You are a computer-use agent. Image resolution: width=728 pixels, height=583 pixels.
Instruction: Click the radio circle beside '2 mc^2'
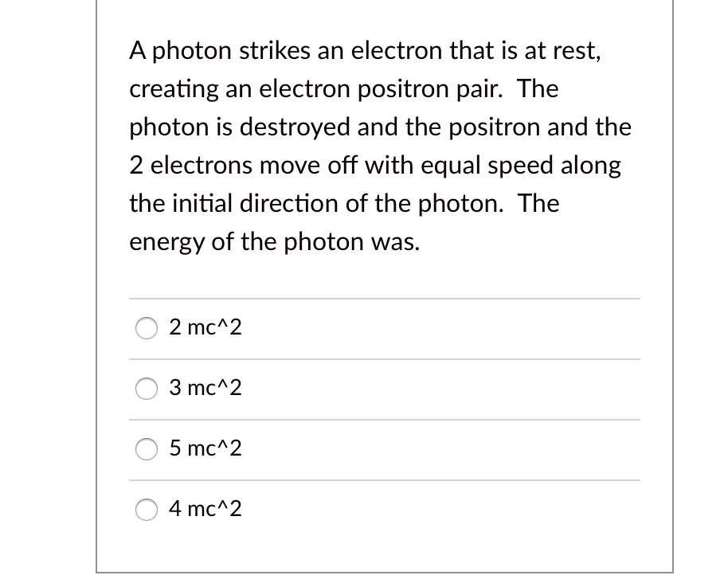click(x=147, y=327)
